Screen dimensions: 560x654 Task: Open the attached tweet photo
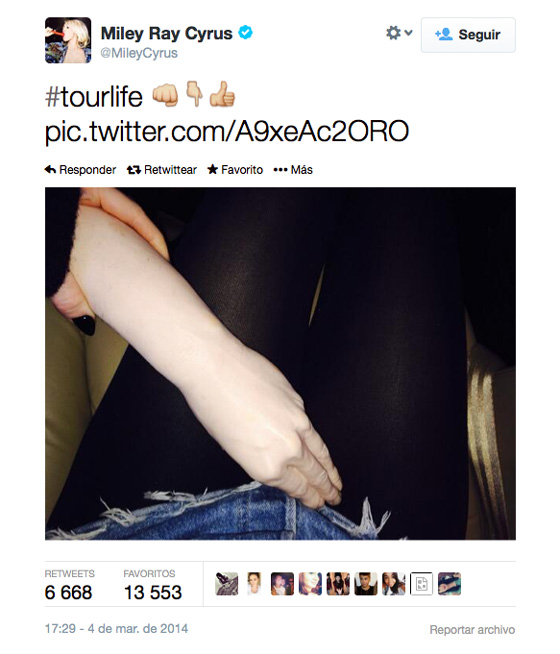pyautogui.click(x=280, y=364)
